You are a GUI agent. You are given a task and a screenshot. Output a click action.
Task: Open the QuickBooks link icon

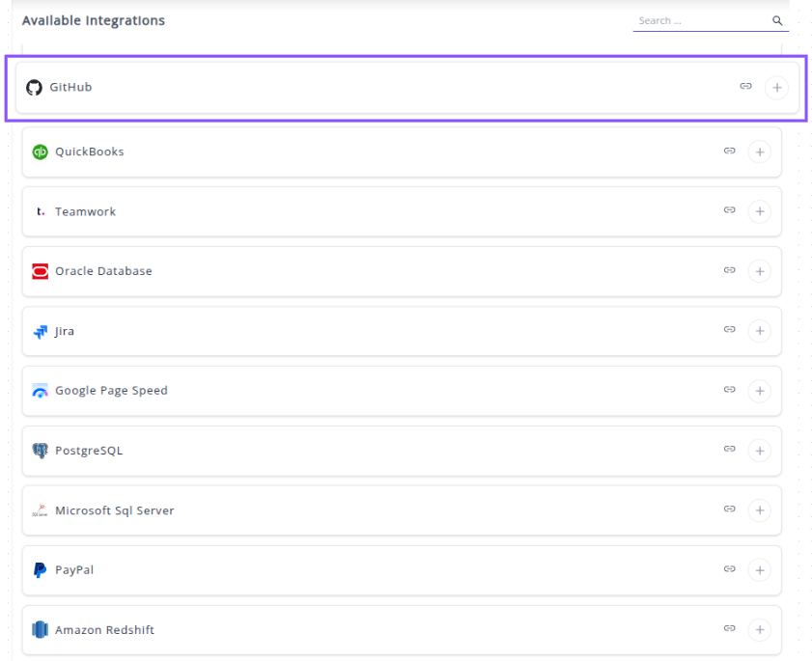click(729, 151)
